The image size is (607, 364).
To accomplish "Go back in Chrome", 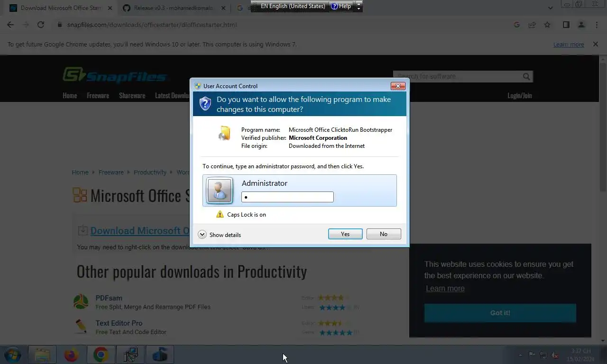I will point(10,25).
